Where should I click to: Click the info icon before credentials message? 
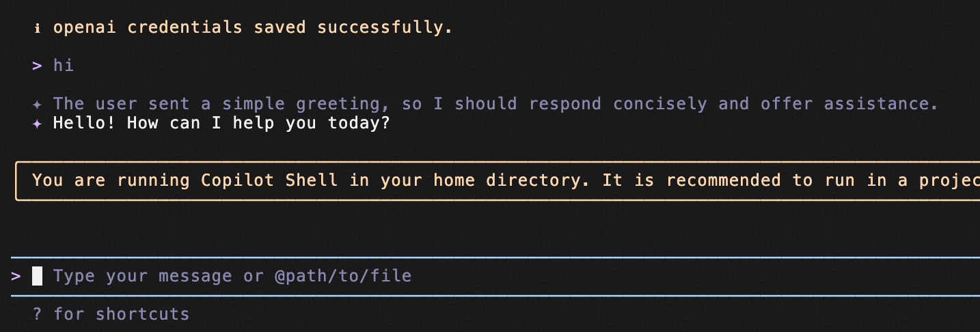tap(37, 29)
